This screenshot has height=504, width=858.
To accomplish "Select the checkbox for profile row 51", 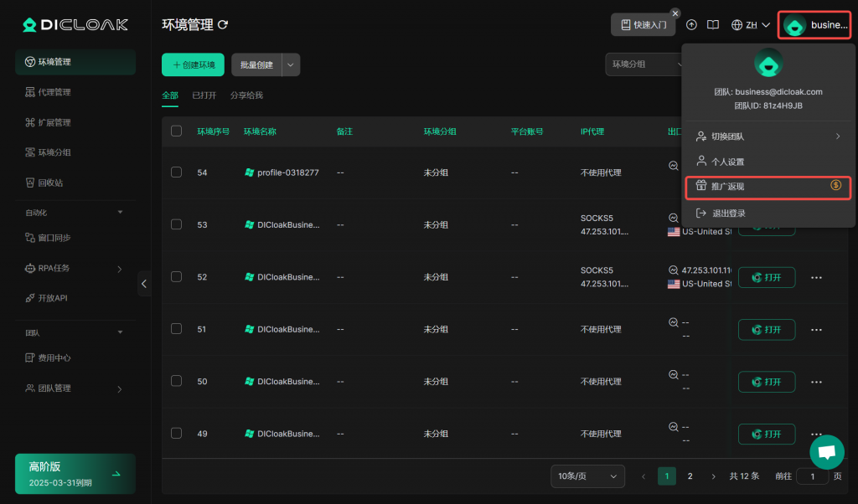I will click(x=176, y=329).
